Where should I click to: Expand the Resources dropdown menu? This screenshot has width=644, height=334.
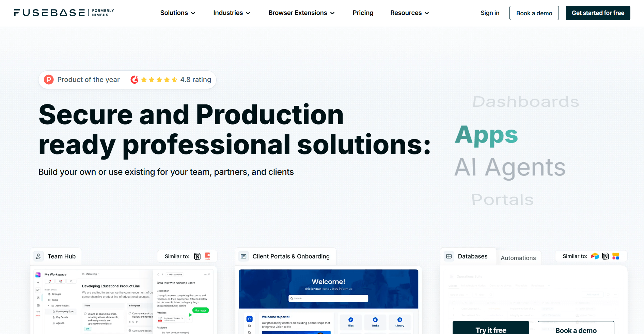pos(409,13)
